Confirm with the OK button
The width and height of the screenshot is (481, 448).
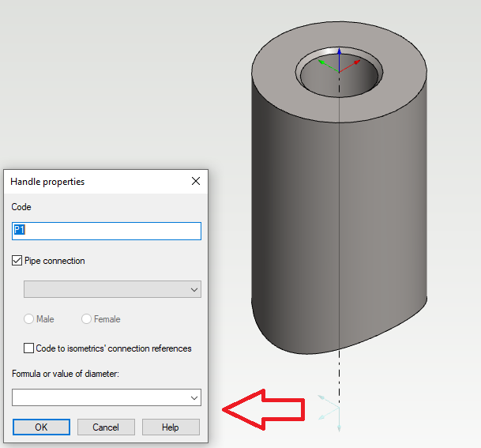click(x=41, y=427)
